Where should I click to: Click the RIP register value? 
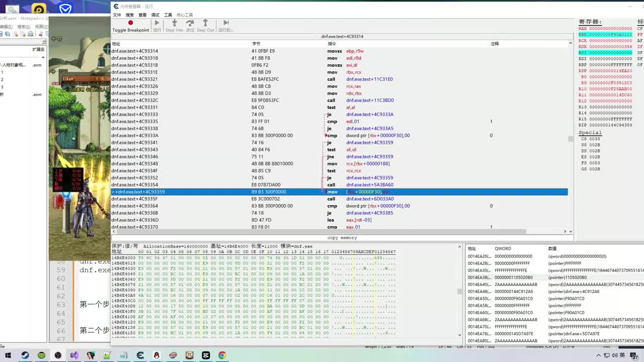pos(610,125)
